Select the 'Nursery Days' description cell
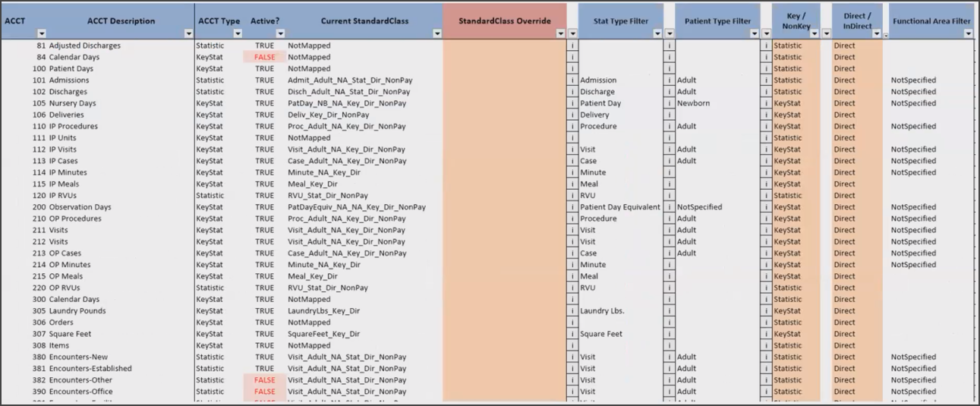The image size is (980, 406). pos(121,103)
